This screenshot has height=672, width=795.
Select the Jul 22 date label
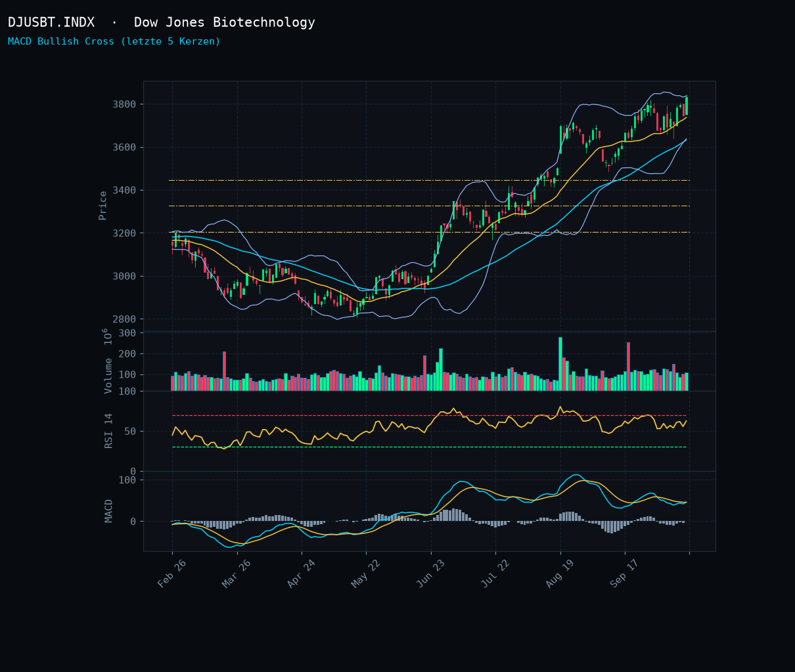(x=495, y=573)
